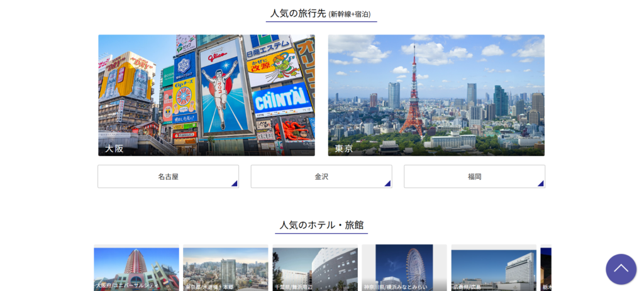Open the 東京都/水道橋・本郷 hotel thumbnail
Screen dimensions: 644x291
point(225,267)
